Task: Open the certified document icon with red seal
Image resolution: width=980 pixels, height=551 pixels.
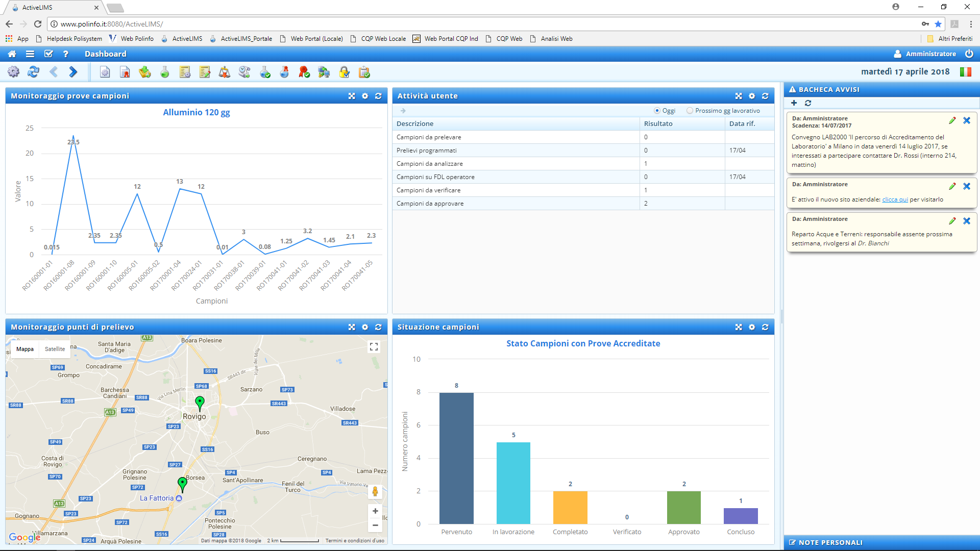Action: pyautogui.click(x=125, y=72)
